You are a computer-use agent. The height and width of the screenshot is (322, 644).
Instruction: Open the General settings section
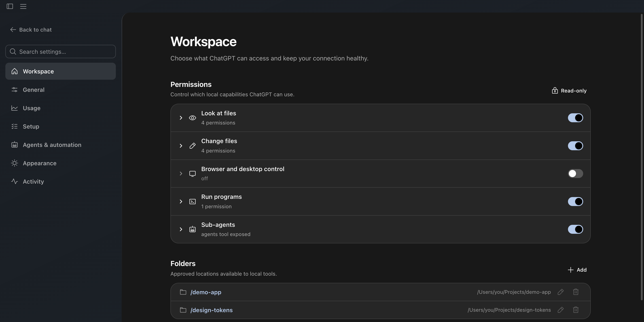point(61,90)
